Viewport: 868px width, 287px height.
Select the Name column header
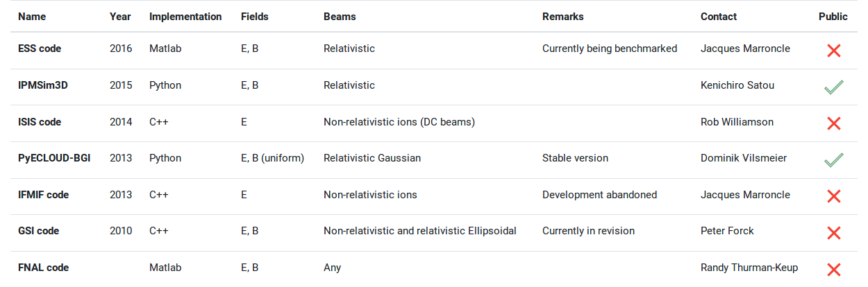(31, 17)
